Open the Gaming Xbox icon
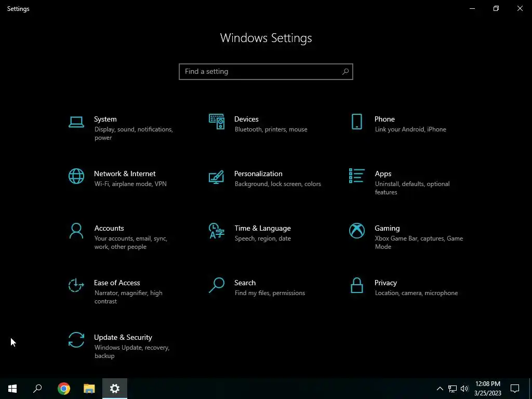Screen dimensions: 532x399 [356, 231]
